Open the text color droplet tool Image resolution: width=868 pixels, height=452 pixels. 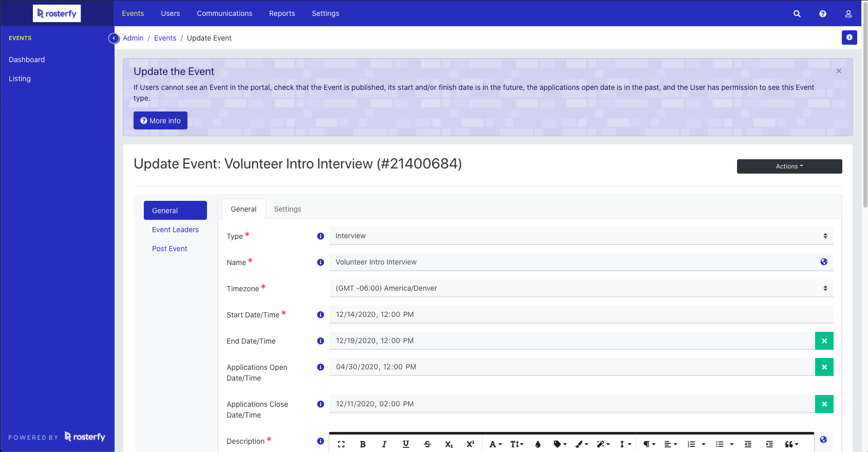coord(538,444)
